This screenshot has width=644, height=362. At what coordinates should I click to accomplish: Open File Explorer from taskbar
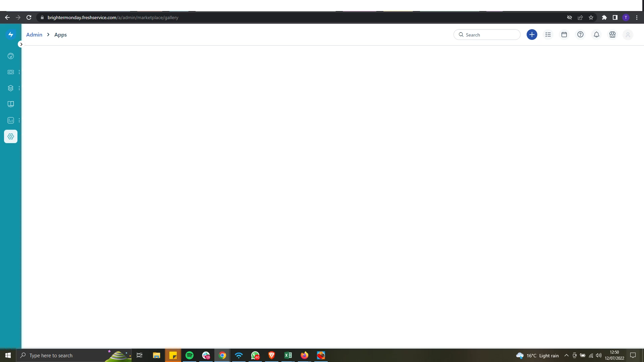[x=157, y=355]
